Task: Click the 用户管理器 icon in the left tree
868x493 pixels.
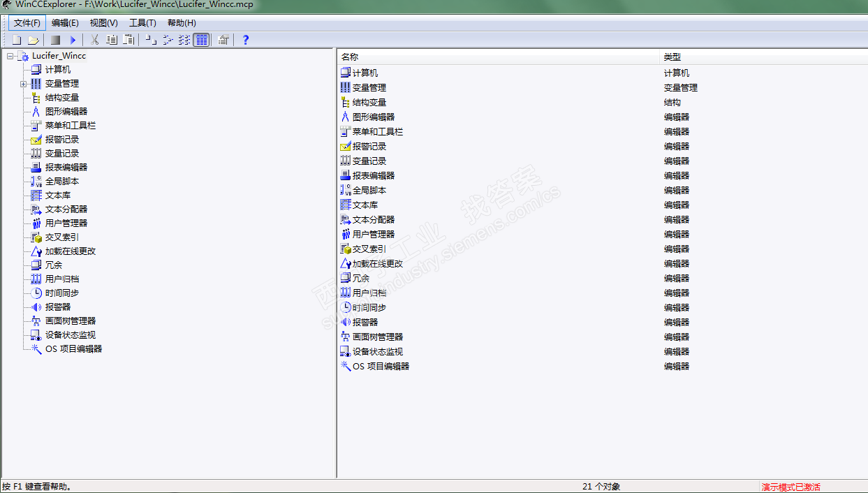Action: point(36,223)
